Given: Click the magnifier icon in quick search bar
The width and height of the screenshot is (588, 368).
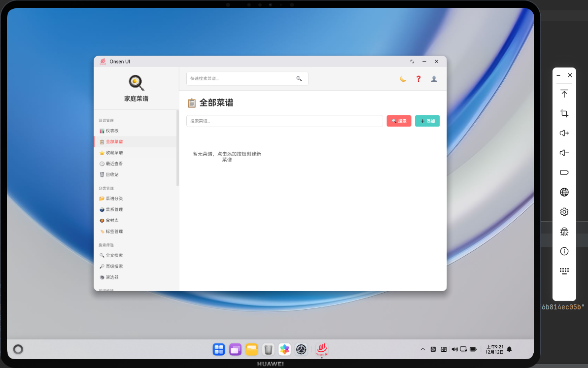Looking at the screenshot, I should pyautogui.click(x=299, y=78).
